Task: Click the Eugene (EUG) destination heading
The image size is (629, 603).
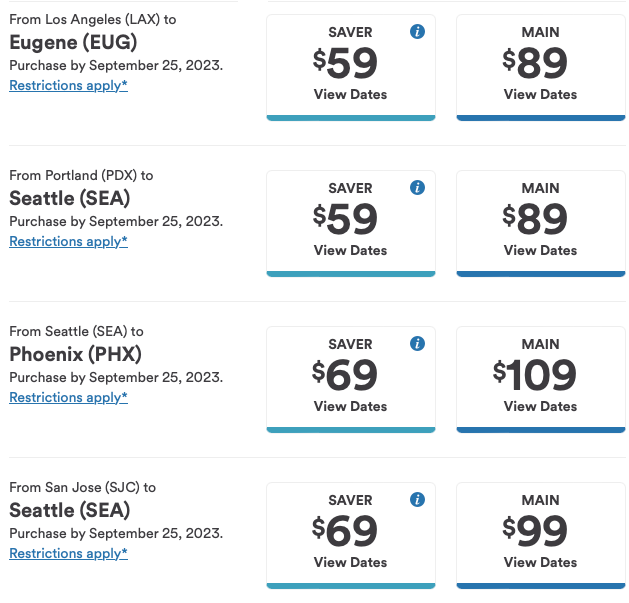Action: 73,42
